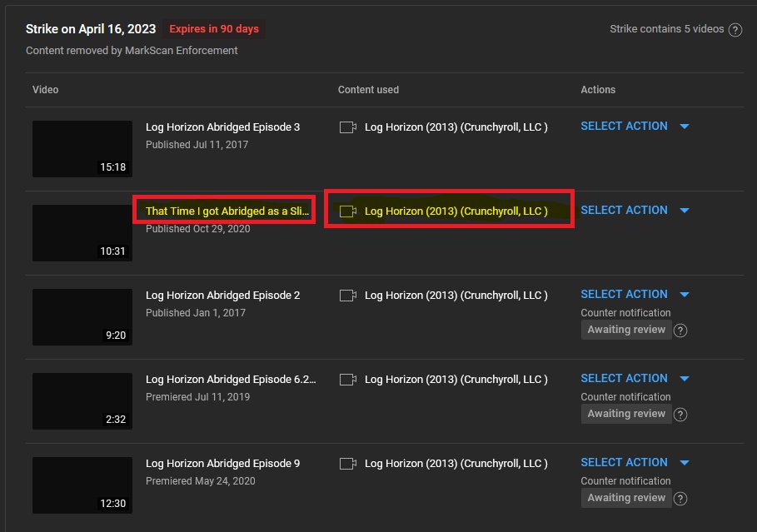Click Published Jan 1, 2017 date
This screenshot has height=532, width=757.
click(x=196, y=313)
